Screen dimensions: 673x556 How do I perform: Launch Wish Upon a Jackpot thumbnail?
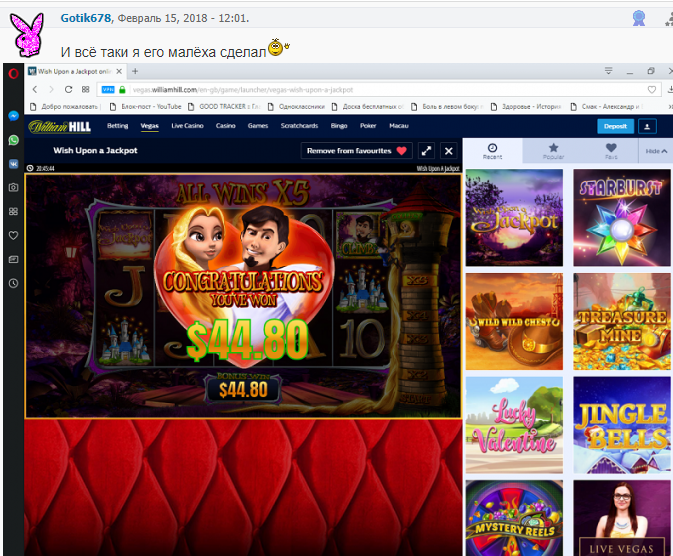tap(514, 217)
